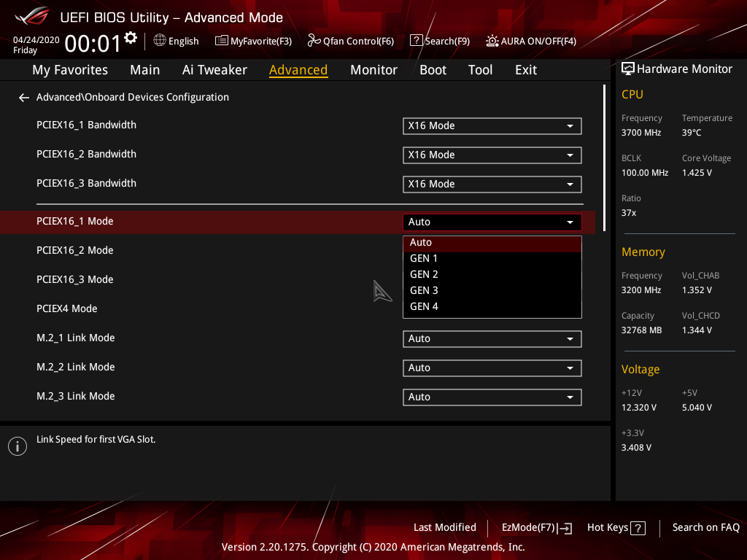Click the settings list scrollbar
Image resolution: width=747 pixels, height=560 pixels.
[x=604, y=158]
